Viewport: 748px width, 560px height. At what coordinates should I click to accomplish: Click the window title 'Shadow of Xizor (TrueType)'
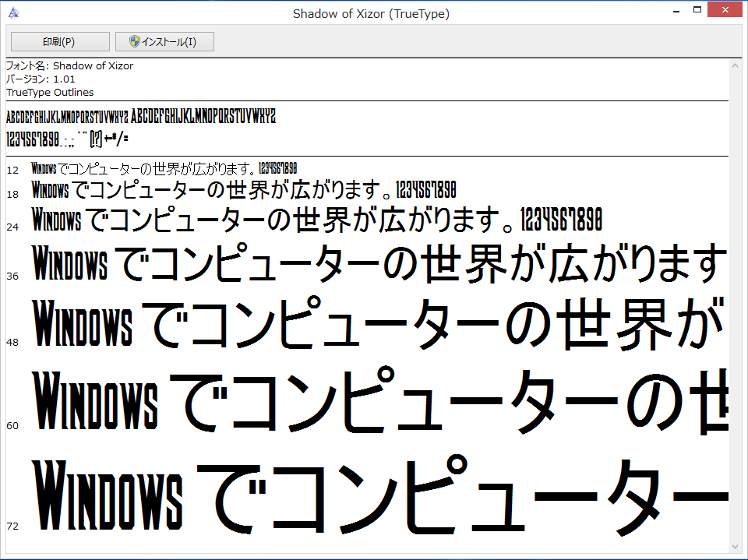[371, 14]
